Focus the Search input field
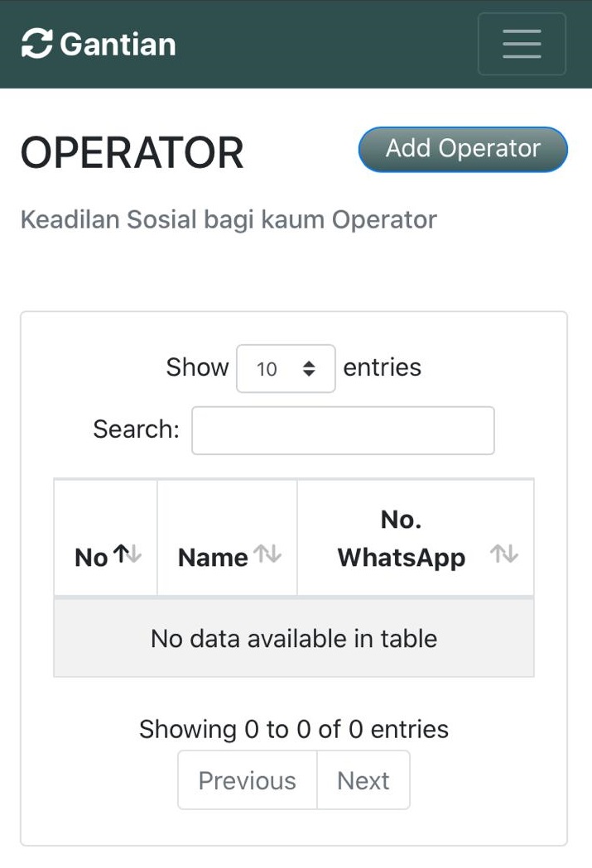 [343, 430]
